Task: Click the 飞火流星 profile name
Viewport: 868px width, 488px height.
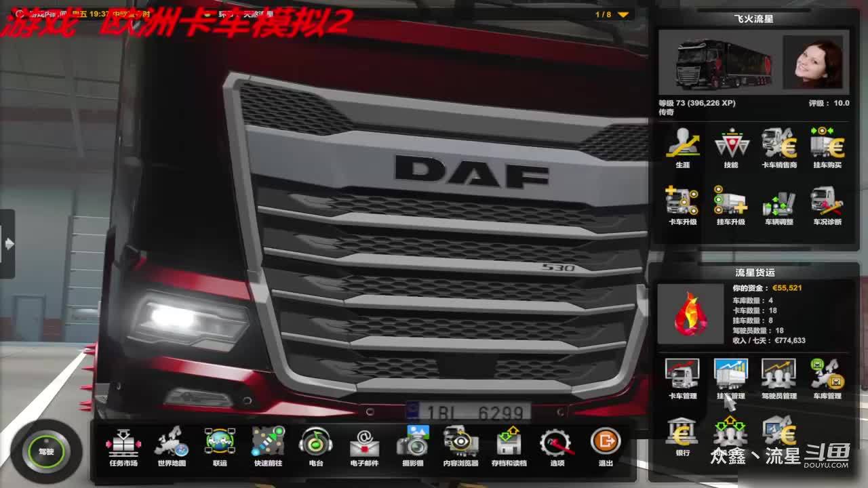Action: point(753,19)
